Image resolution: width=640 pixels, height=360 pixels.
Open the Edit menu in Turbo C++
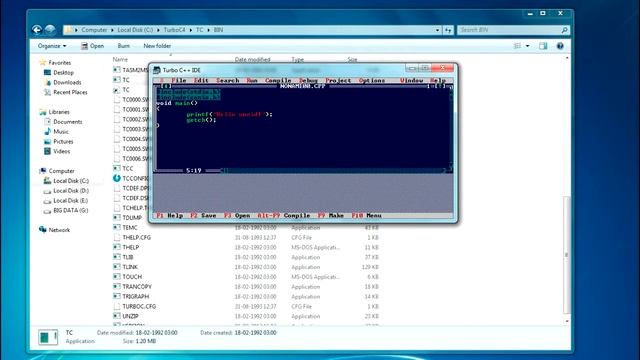201,80
